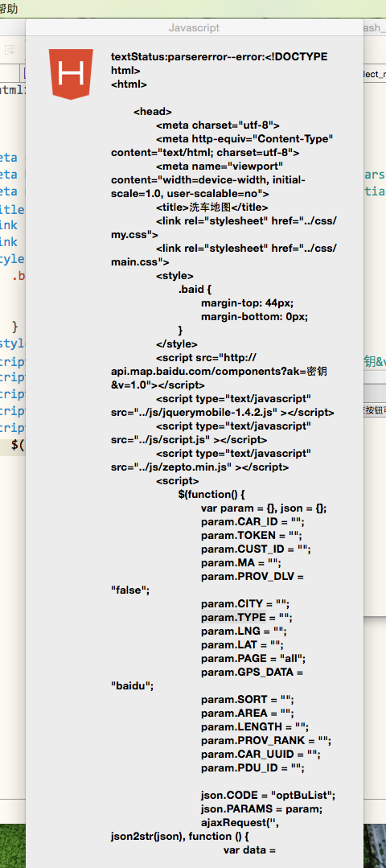Screen dimensions: 386x868
Task: Click the param.PROV_DLV = line
Action: point(253,577)
